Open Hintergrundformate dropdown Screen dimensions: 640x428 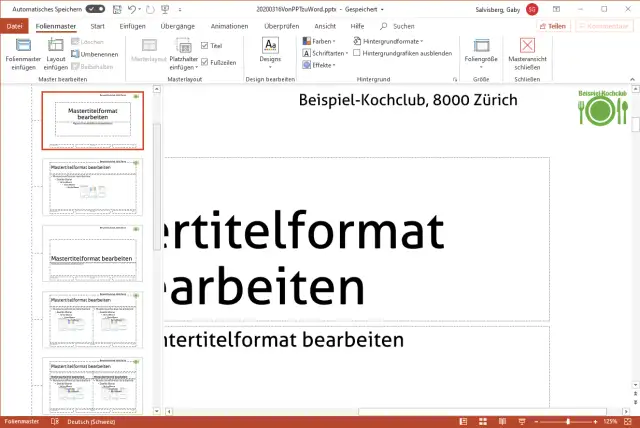(x=390, y=41)
